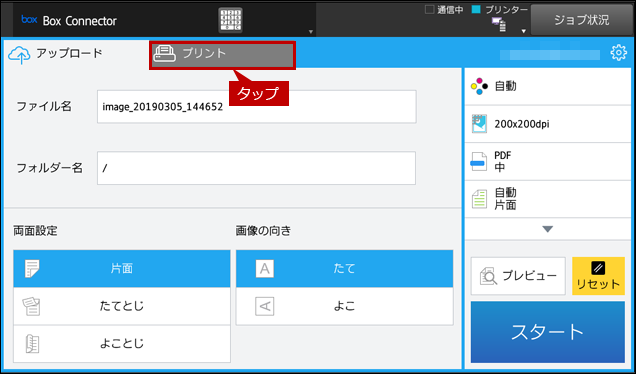Image resolution: width=636 pixels, height=374 pixels.
Task: Click the 通信中 indicator box
Action: 429,9
